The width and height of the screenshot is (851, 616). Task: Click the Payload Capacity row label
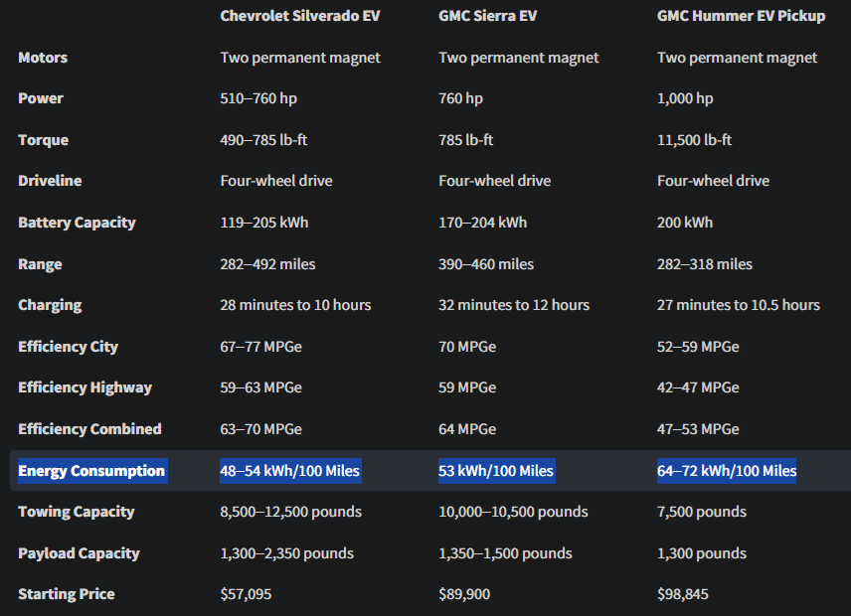pos(79,553)
